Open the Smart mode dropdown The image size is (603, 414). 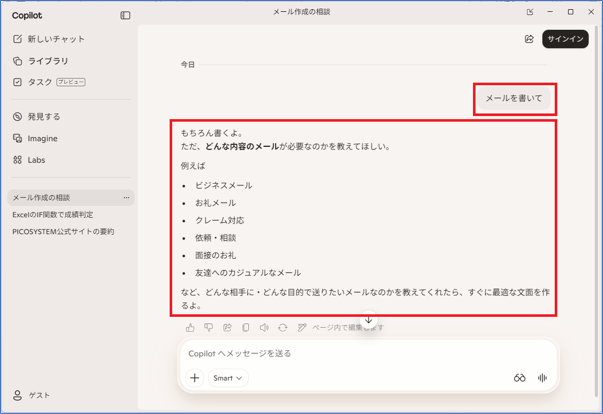(x=228, y=378)
